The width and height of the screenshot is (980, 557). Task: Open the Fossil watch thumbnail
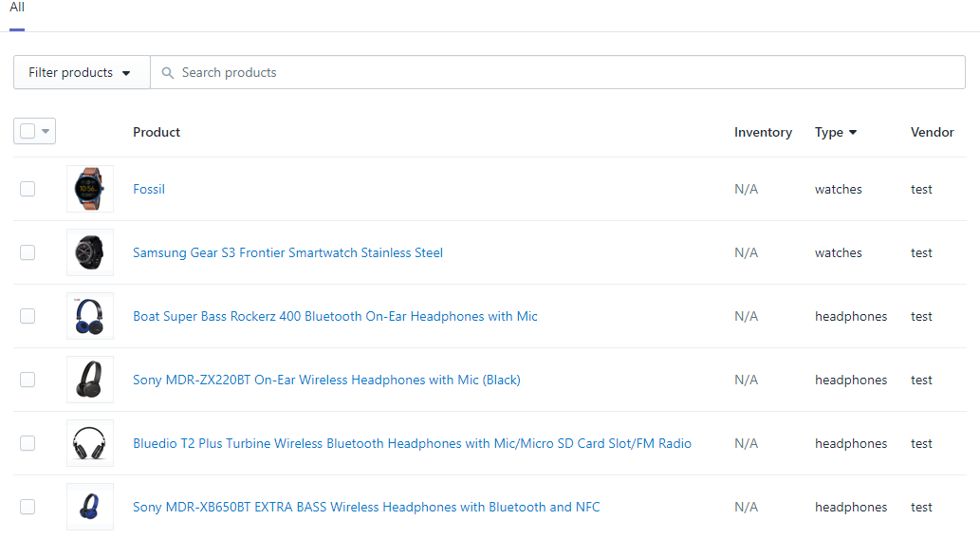coord(90,189)
